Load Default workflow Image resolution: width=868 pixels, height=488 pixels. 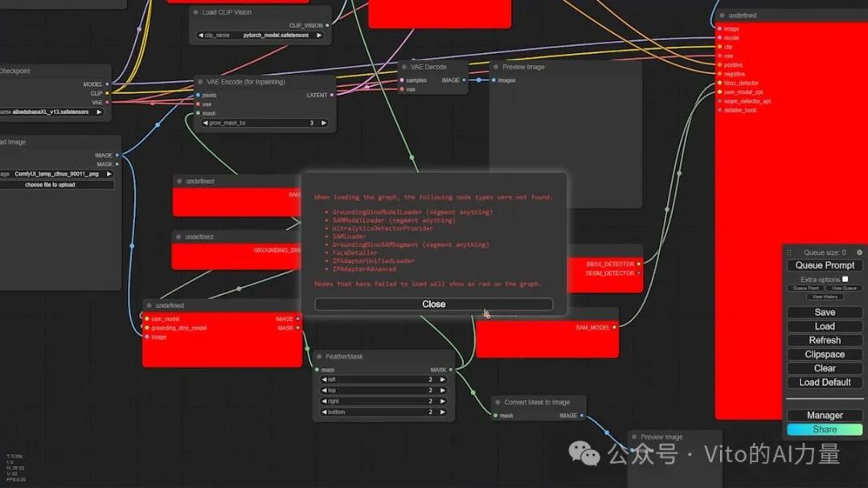coord(825,382)
